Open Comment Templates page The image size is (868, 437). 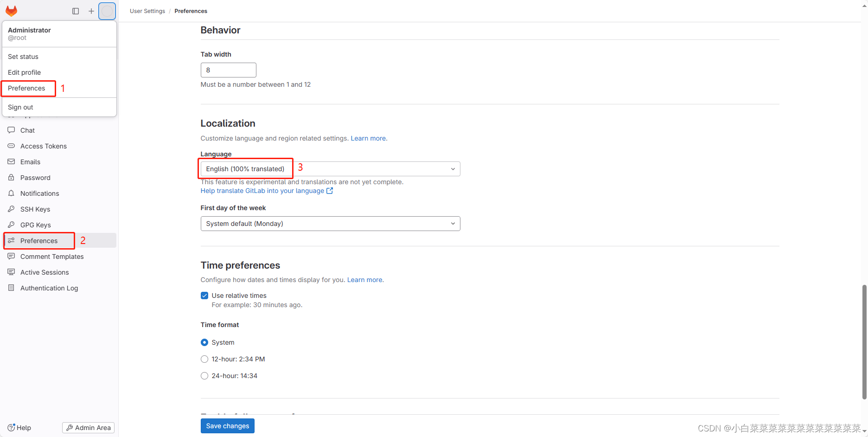tap(60, 257)
